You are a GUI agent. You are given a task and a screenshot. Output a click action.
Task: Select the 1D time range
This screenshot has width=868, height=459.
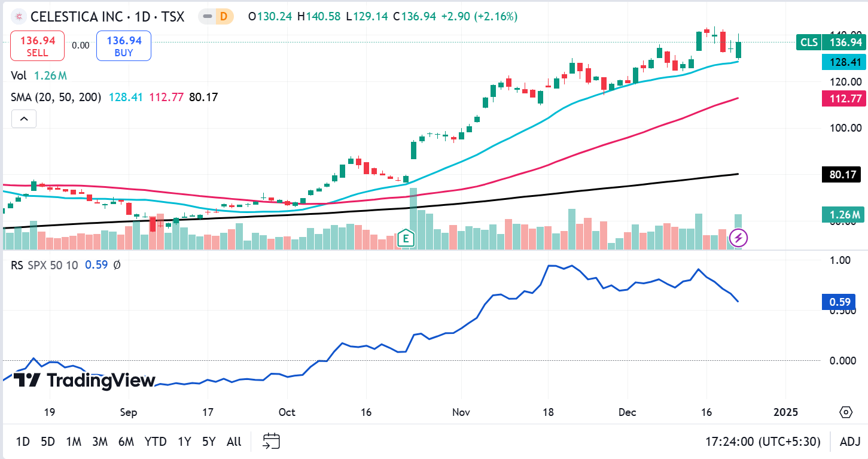23,442
